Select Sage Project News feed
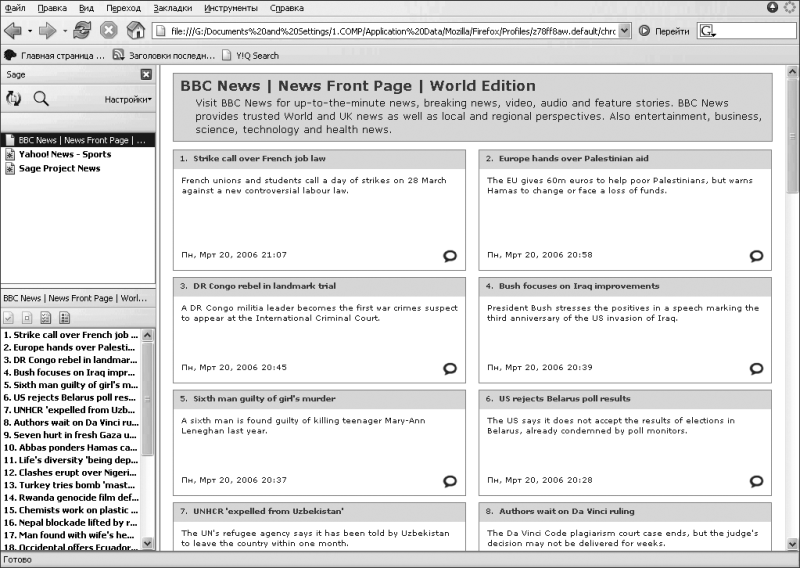Image resolution: width=800 pixels, height=568 pixels. pos(59,168)
